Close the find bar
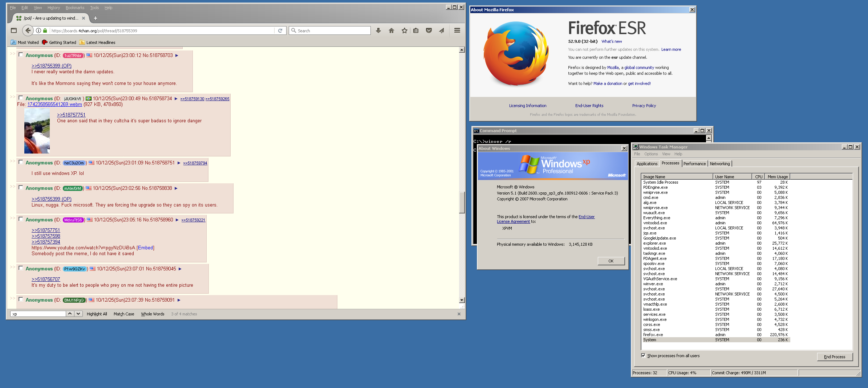The width and height of the screenshot is (868, 388). point(459,314)
